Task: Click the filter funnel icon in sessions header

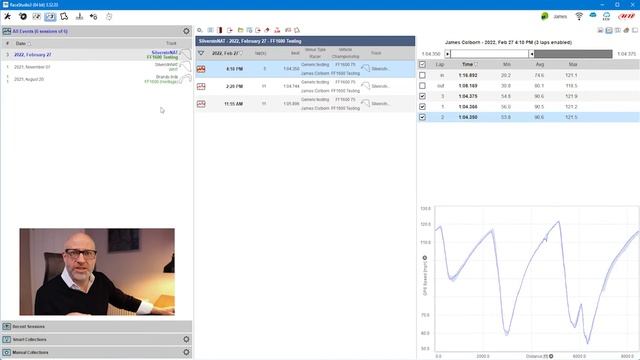Action: 201,53
